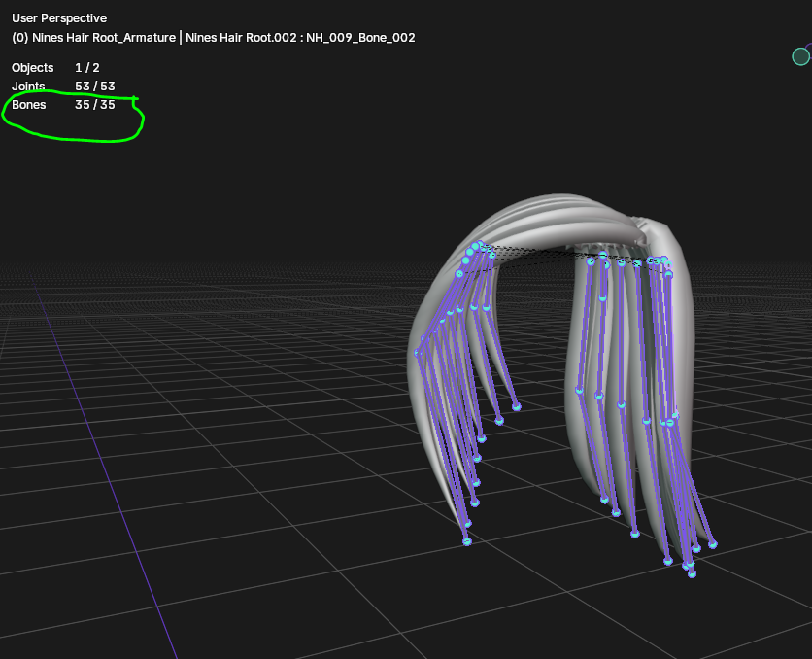Click the NH_009_Bone_002 active bone name

point(360,38)
